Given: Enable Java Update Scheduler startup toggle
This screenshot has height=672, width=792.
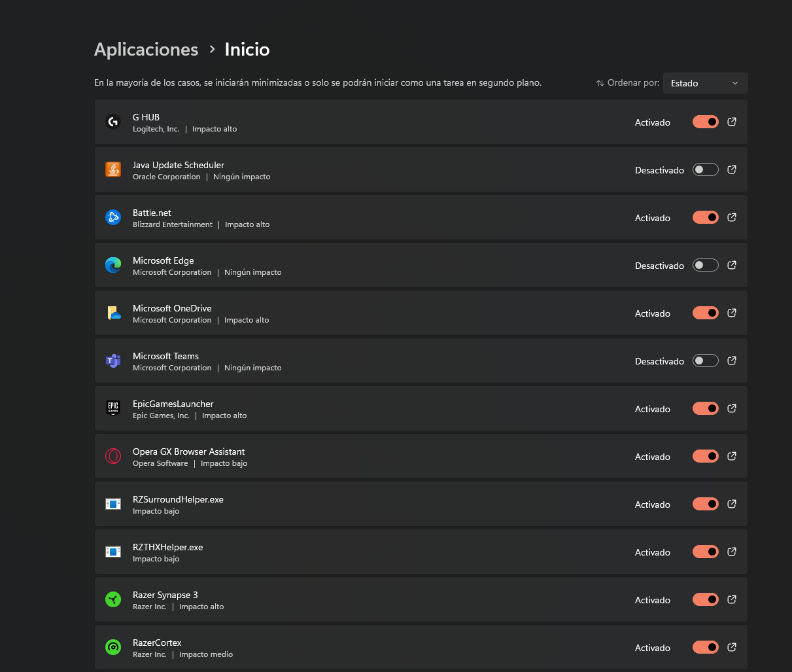Looking at the screenshot, I should [x=706, y=169].
